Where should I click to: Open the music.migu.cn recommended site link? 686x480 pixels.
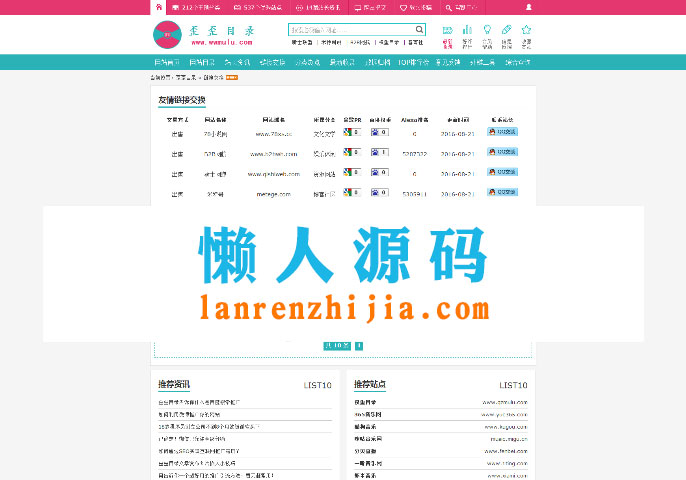coord(509,439)
